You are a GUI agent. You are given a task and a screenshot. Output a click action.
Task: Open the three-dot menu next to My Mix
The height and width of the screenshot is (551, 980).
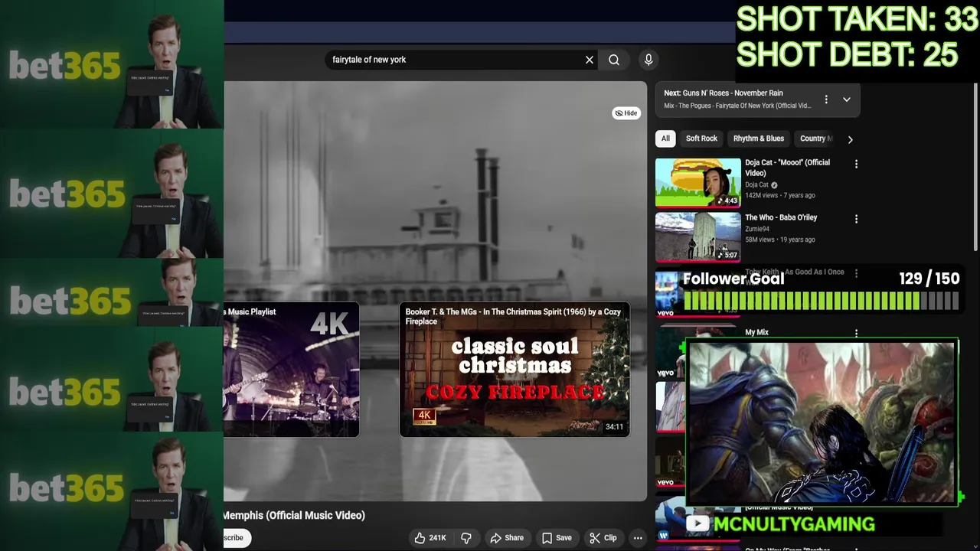tap(856, 333)
